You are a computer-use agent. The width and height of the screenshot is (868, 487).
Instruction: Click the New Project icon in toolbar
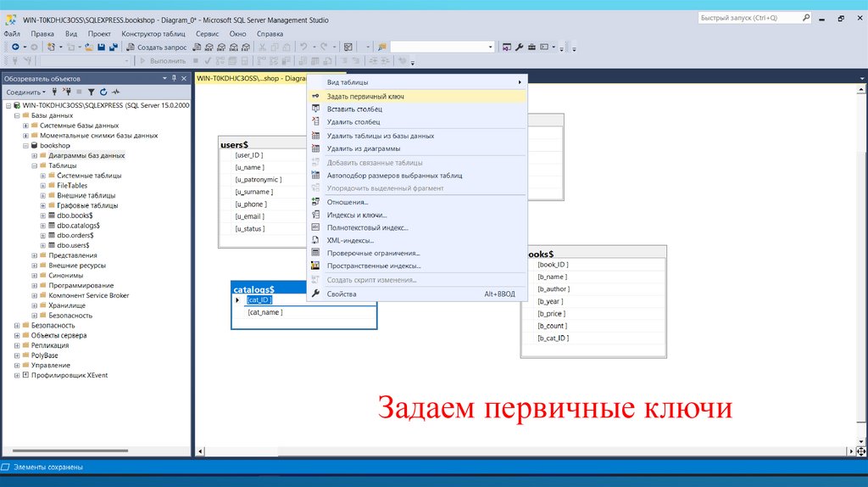(51, 48)
